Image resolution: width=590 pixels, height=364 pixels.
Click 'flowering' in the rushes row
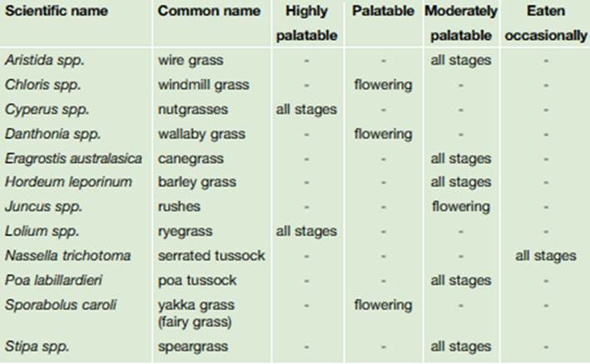[x=460, y=207]
